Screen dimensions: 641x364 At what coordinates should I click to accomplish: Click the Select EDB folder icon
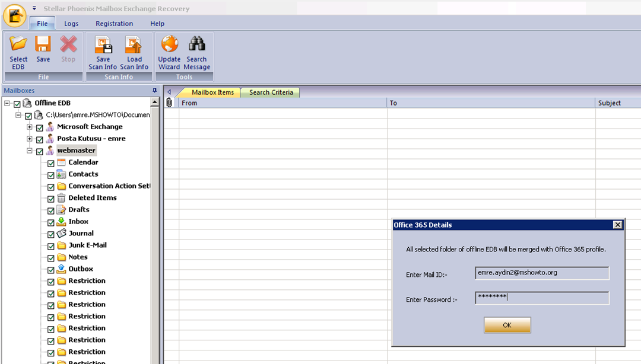click(18, 44)
